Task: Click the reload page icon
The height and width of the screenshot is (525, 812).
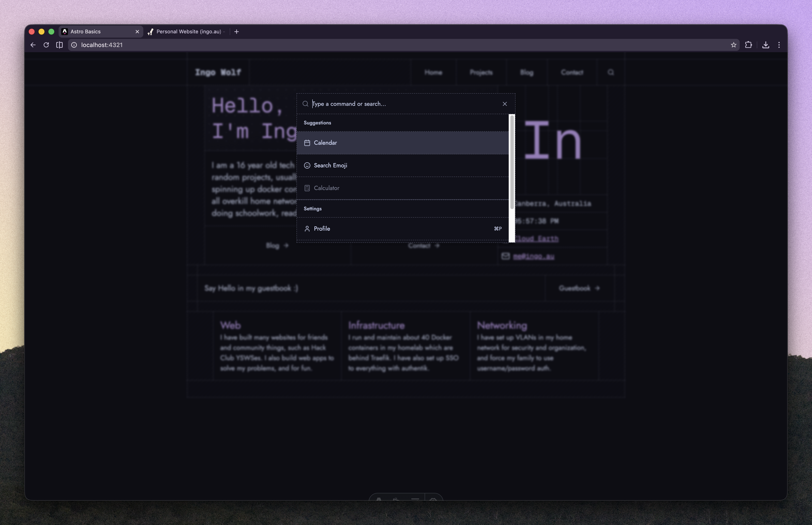Action: click(x=46, y=45)
